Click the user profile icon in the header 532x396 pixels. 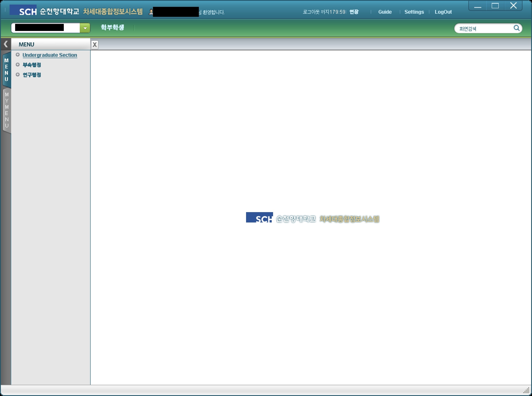click(x=151, y=12)
